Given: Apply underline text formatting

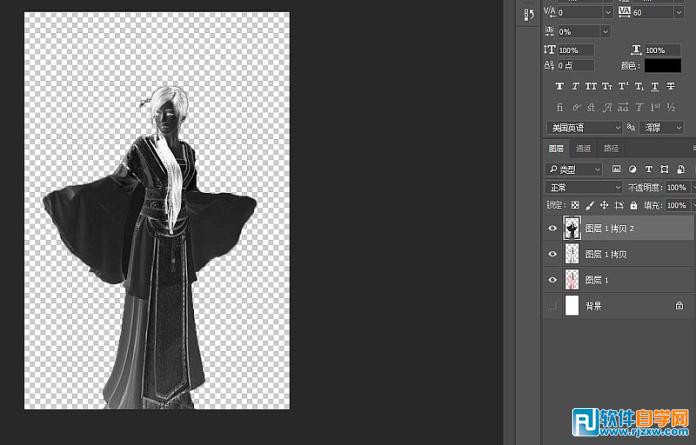Looking at the screenshot, I should click(x=655, y=86).
